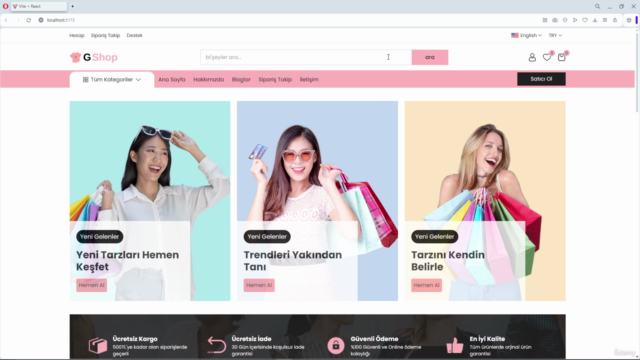Viewport: 640px width, 360px height.
Task: Open Hakkımızda page
Action: [x=209, y=80]
